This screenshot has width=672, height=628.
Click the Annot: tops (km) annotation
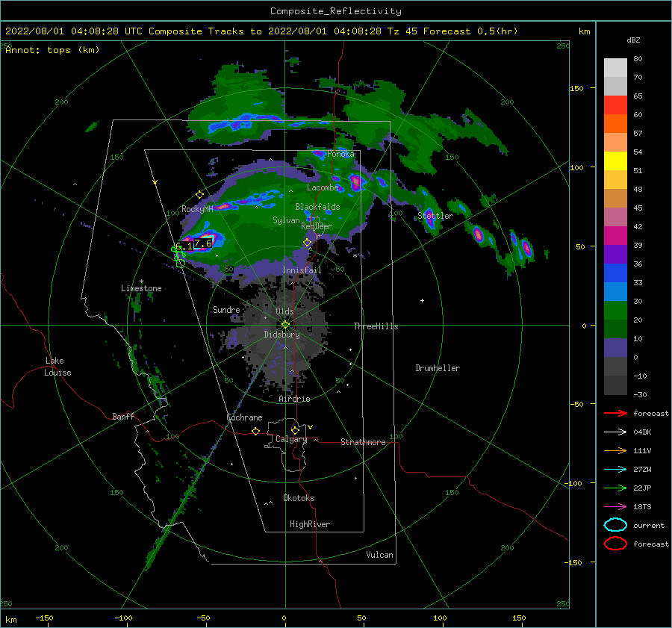[x=52, y=50]
